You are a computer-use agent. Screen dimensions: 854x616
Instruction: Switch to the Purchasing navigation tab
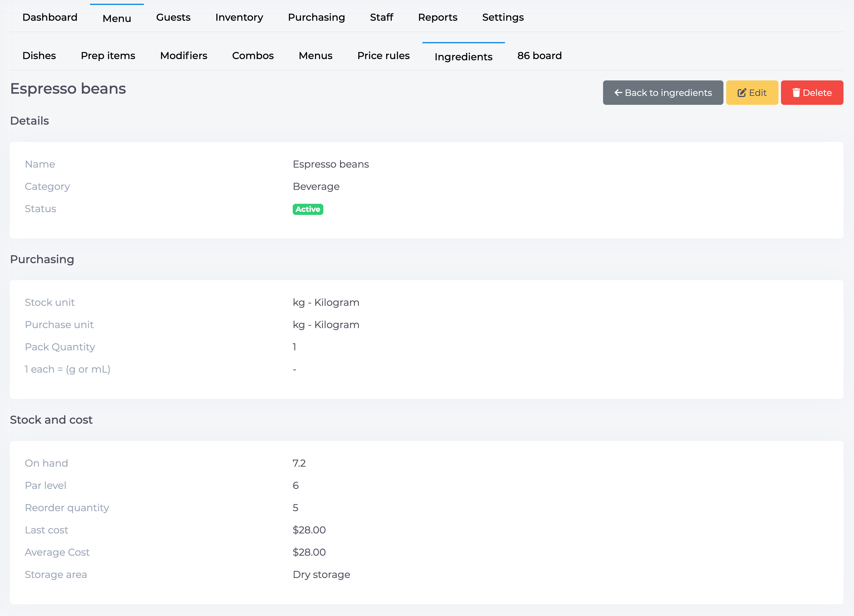click(316, 17)
